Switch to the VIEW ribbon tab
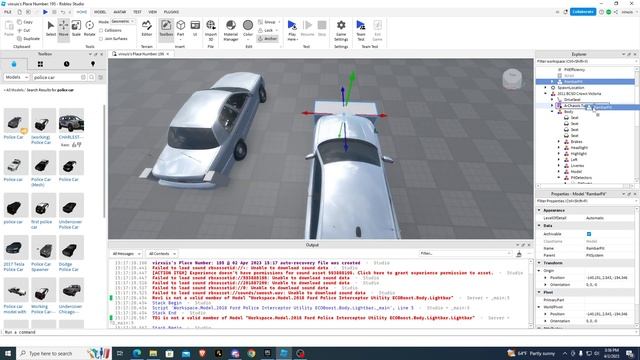Image resolution: width=640 pixels, height=360 pixels. click(x=153, y=12)
